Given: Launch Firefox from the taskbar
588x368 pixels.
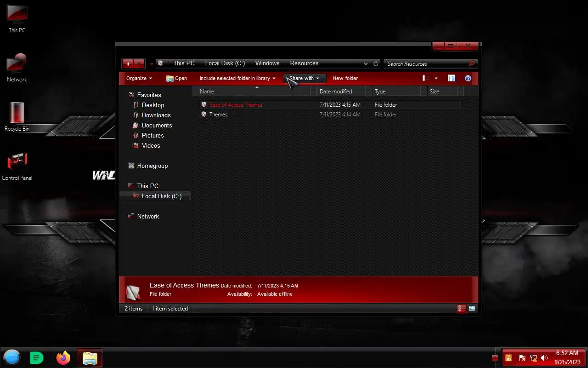Looking at the screenshot, I should click(x=63, y=357).
